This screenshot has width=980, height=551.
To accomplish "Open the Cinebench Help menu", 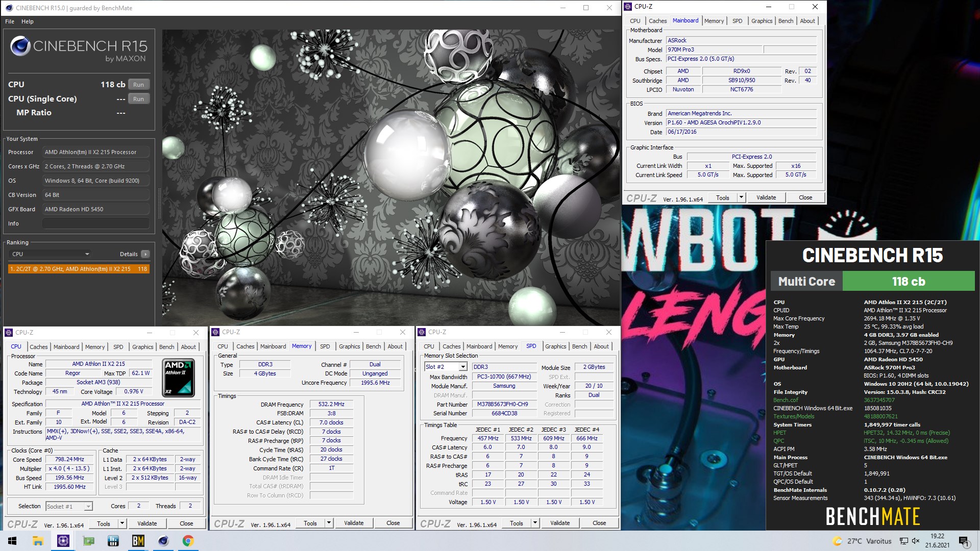I will [x=28, y=21].
